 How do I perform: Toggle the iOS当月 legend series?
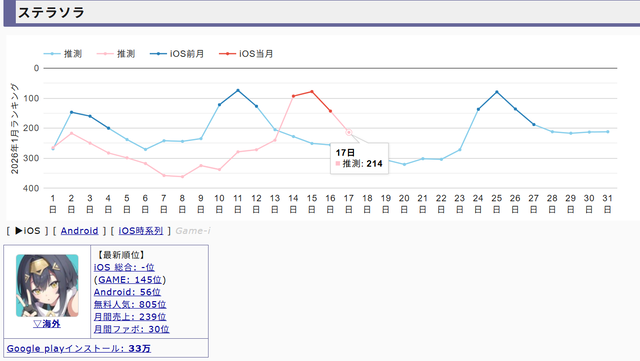pos(246,54)
